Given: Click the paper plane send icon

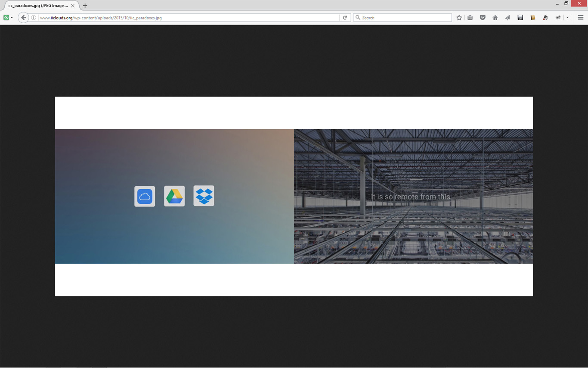Looking at the screenshot, I should tap(508, 18).
